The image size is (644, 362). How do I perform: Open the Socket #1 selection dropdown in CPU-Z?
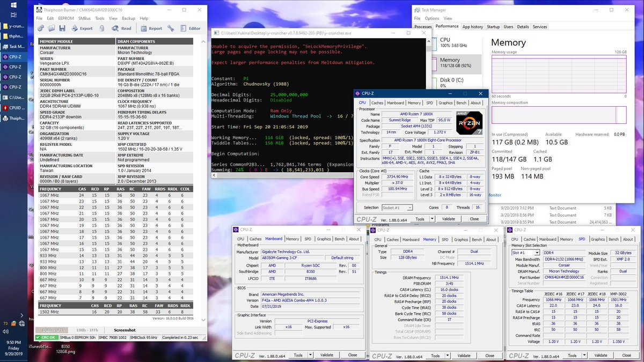pos(397,208)
